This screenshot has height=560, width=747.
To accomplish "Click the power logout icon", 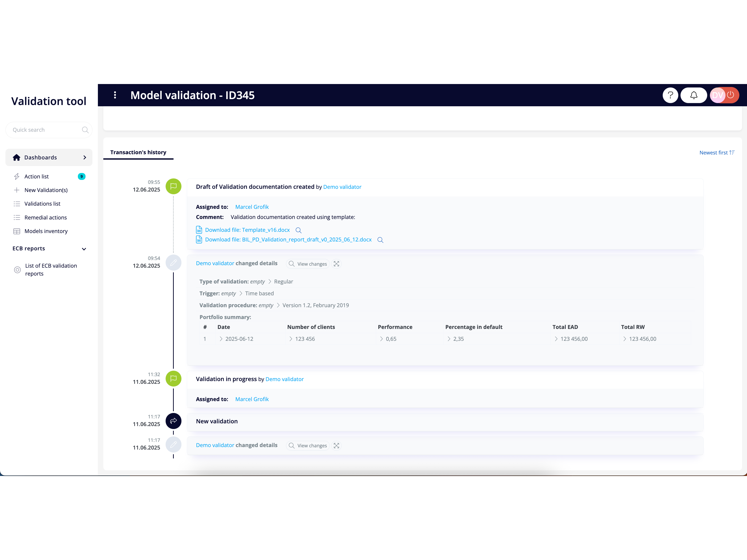I will click(730, 95).
